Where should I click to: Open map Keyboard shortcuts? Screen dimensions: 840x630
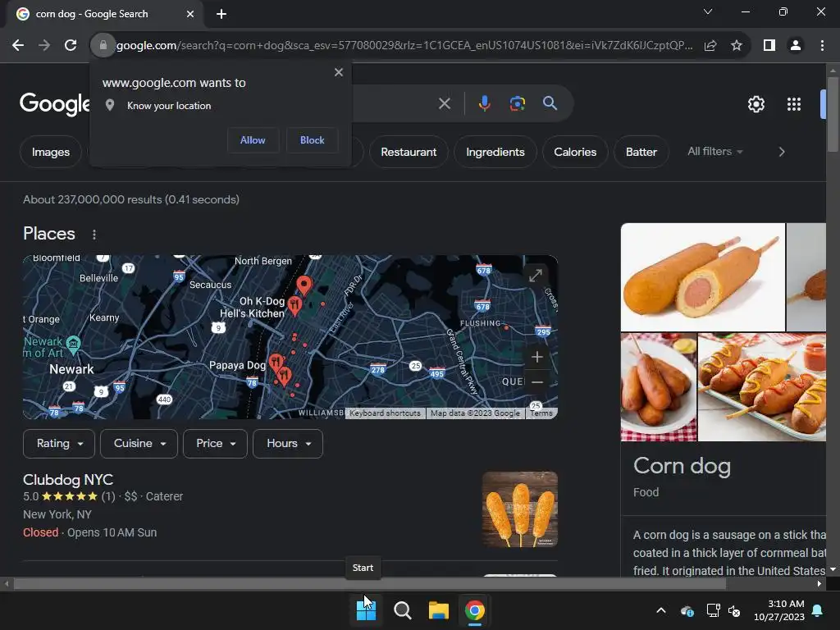385,413
